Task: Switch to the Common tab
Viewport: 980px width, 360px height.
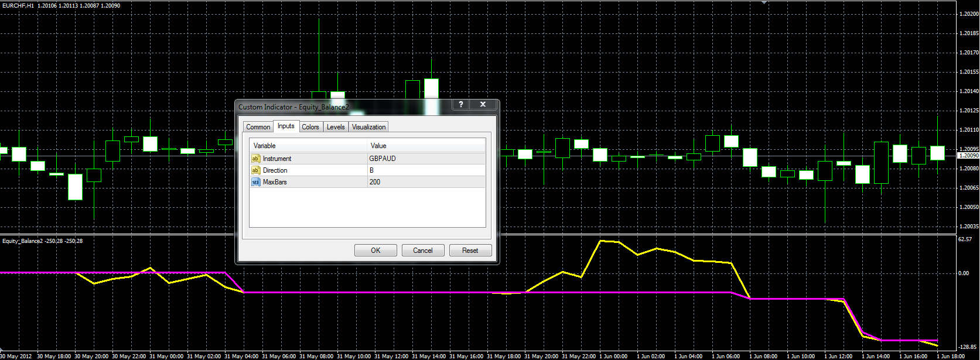Action: [258, 127]
